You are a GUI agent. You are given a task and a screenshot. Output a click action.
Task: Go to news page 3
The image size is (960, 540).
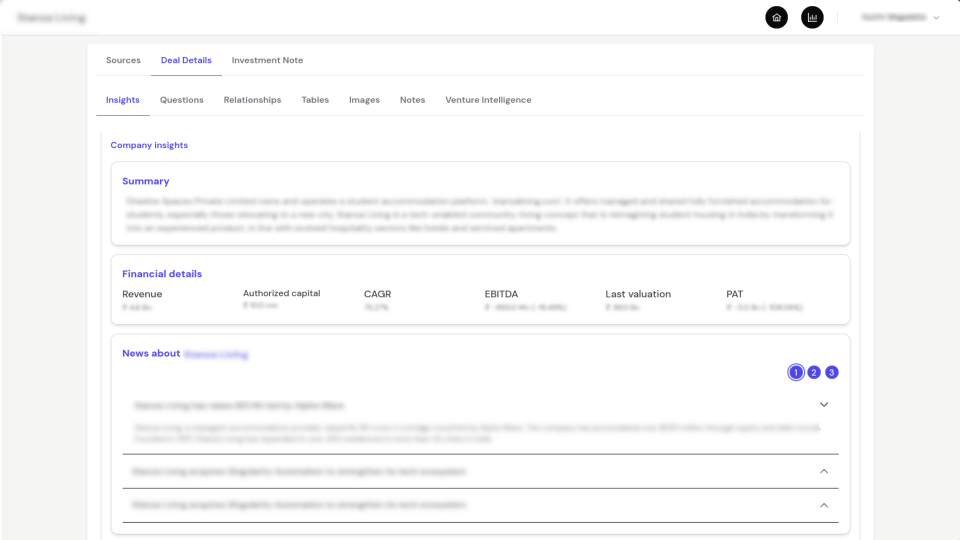(831, 372)
